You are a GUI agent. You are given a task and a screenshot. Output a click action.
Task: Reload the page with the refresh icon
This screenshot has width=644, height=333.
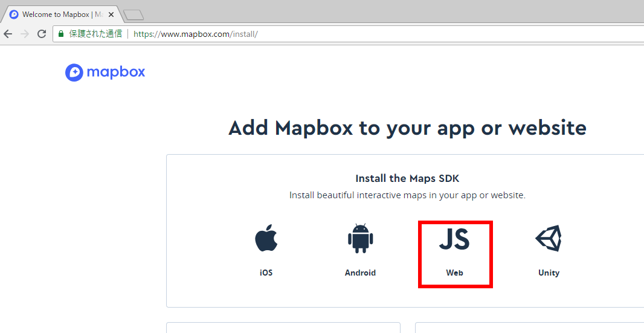42,34
